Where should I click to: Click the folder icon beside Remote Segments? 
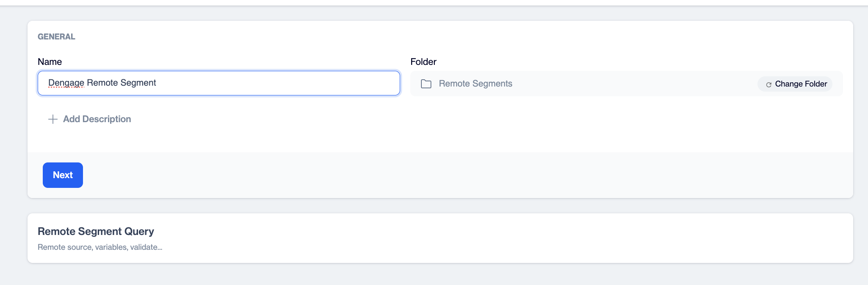pos(426,84)
